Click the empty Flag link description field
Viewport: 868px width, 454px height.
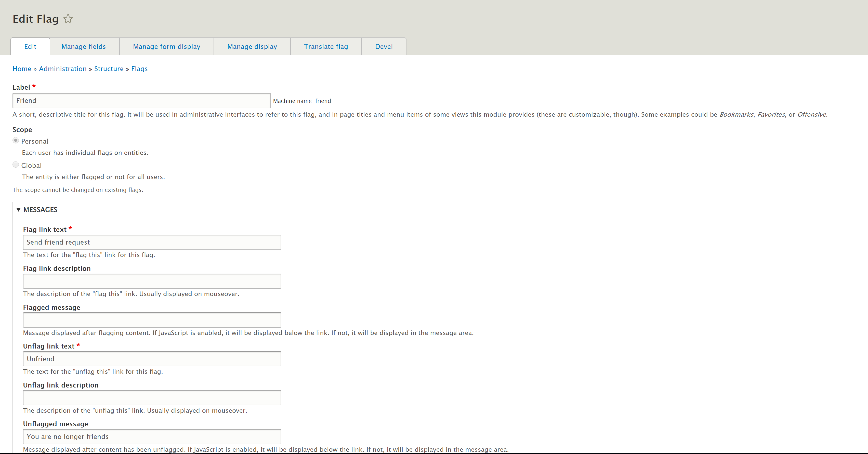click(x=152, y=281)
